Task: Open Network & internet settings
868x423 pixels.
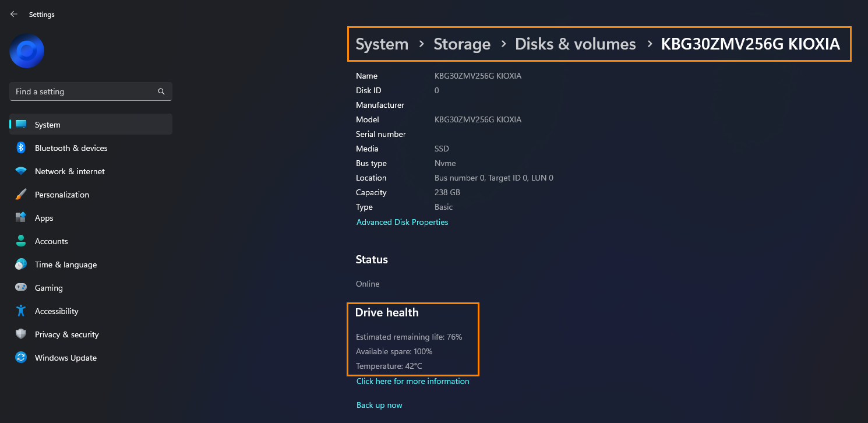Action: [91, 171]
